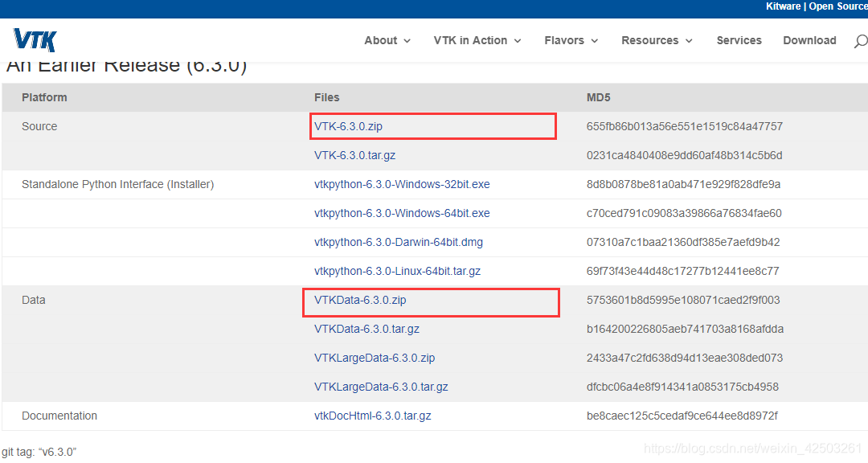Go to the Services page
This screenshot has height=463, width=868.
tap(739, 40)
